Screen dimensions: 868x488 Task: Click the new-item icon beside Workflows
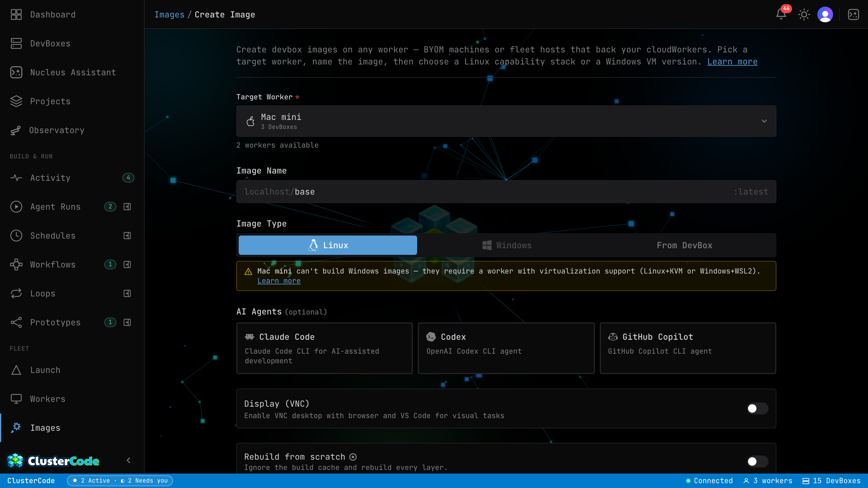click(x=127, y=265)
